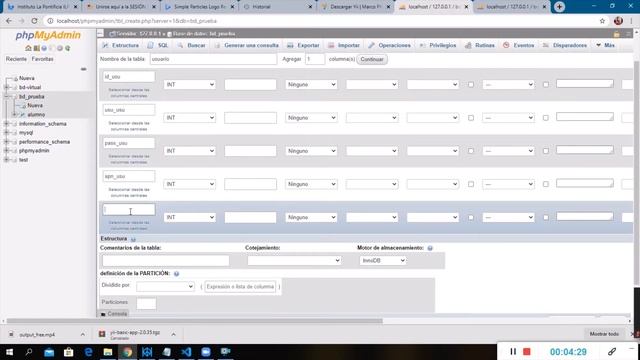
Task: Open the blue documentation icon in sidebar
Action: [44, 48]
